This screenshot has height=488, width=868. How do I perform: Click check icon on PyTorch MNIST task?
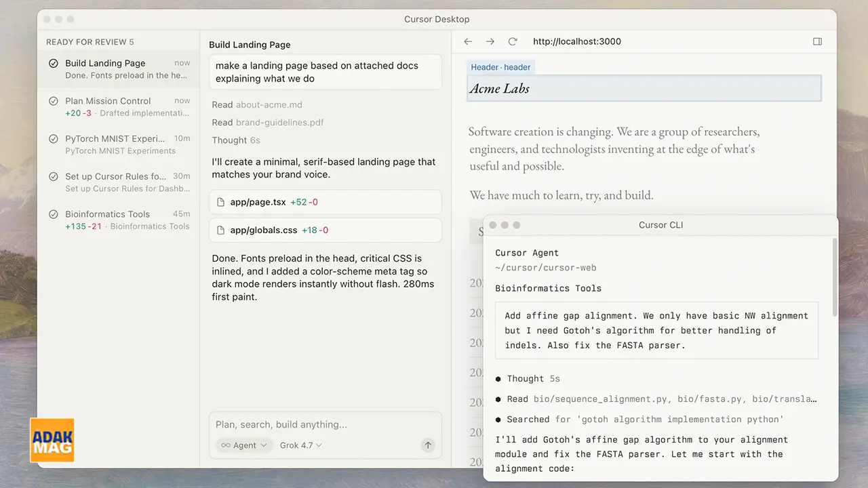53,139
